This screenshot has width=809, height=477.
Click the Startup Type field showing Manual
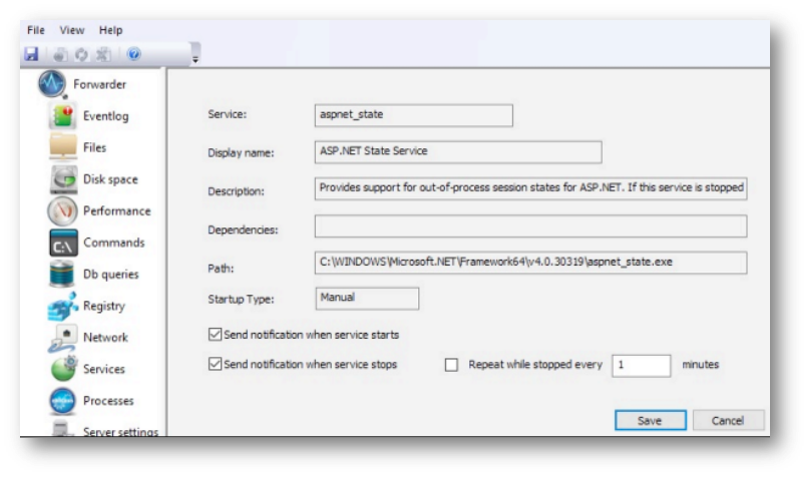coord(367,298)
